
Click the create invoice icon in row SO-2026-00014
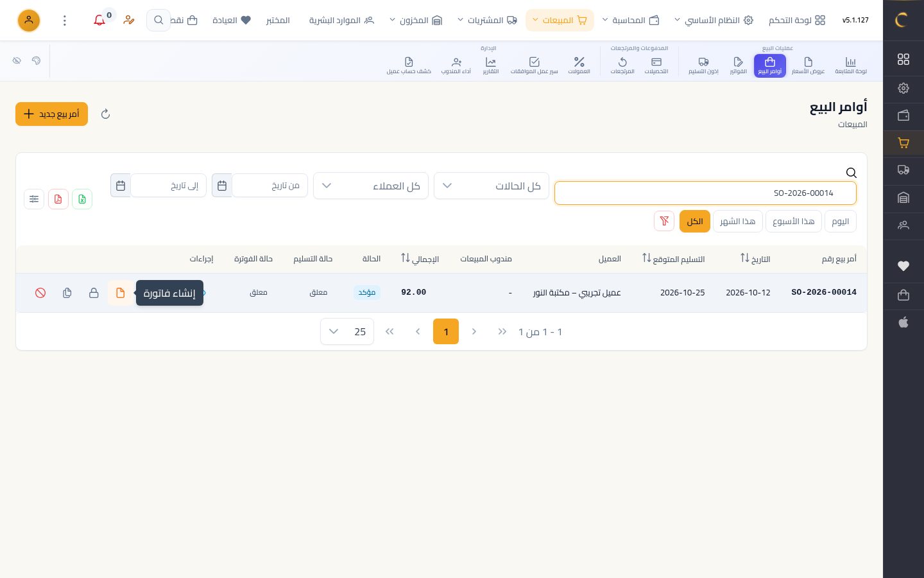(120, 293)
